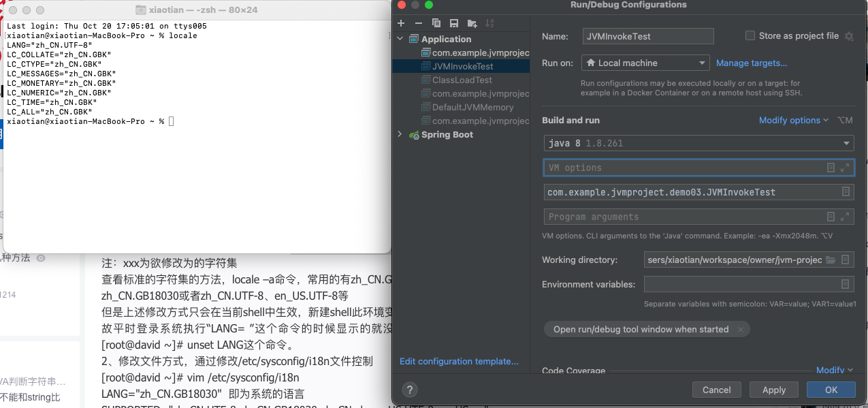The height and width of the screenshot is (408, 868).
Task: Open the Modify options menu
Action: coord(793,121)
